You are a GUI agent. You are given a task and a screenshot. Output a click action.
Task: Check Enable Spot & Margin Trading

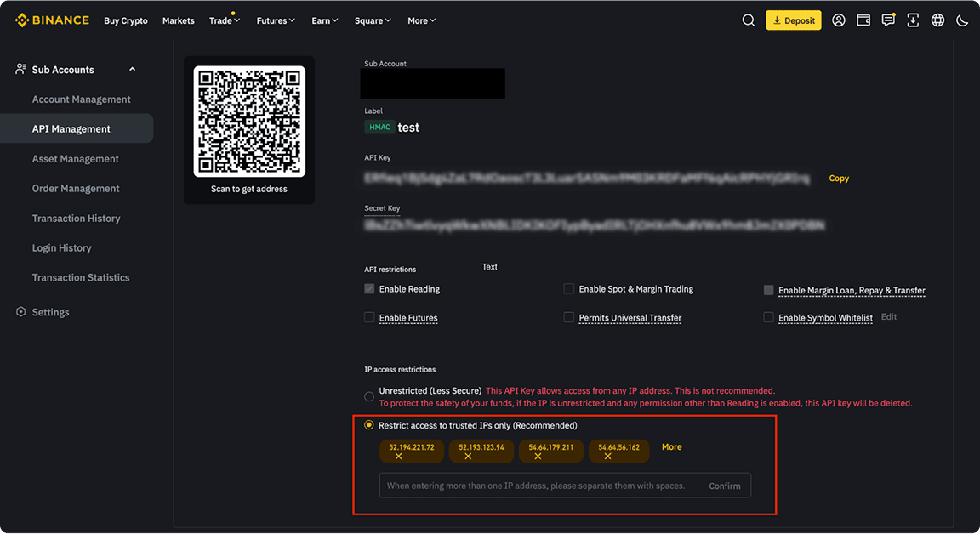pyautogui.click(x=569, y=288)
